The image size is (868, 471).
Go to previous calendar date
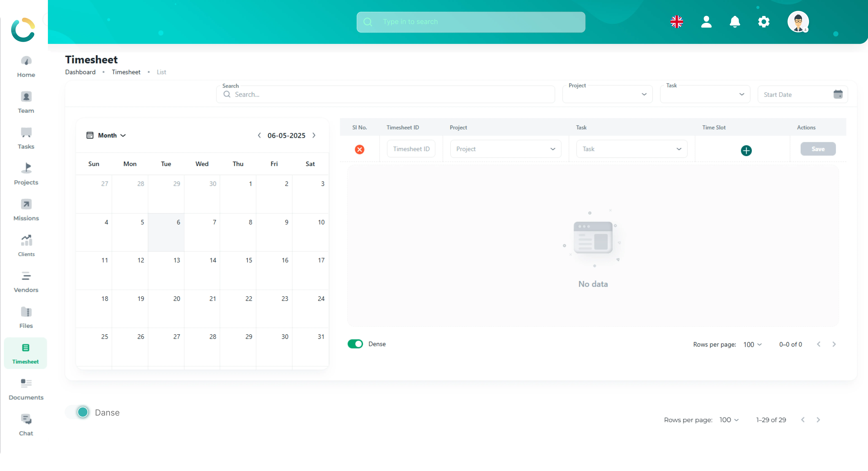259,136
